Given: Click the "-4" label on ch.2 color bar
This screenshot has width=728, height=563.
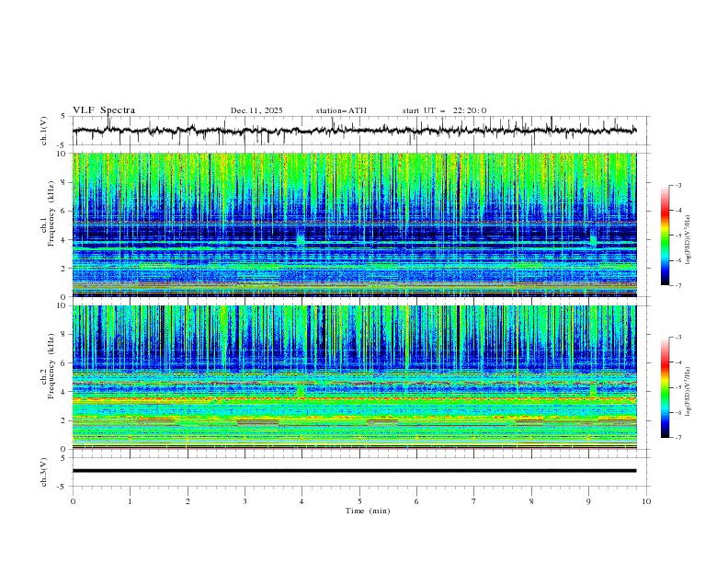Looking at the screenshot, I should (x=677, y=362).
